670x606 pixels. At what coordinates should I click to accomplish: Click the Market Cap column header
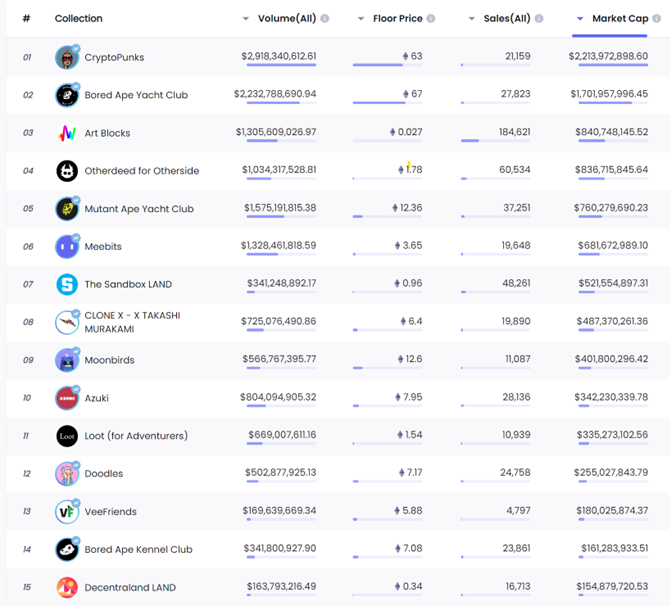(620, 19)
